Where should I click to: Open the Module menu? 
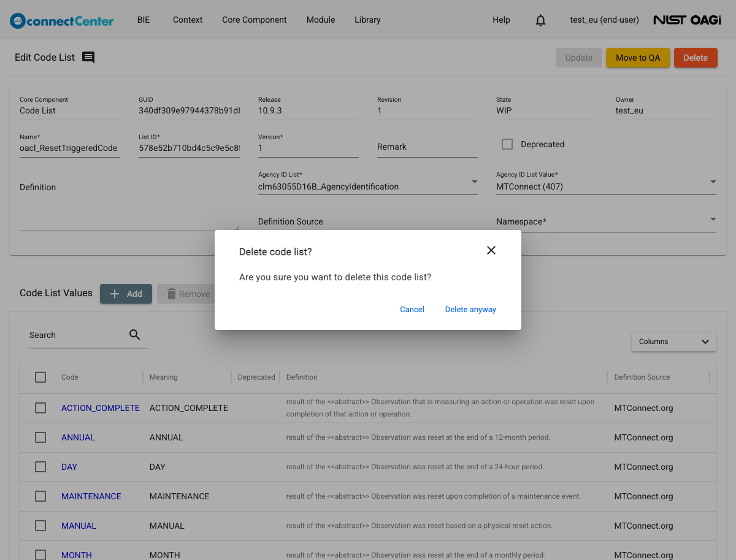pyautogui.click(x=321, y=20)
